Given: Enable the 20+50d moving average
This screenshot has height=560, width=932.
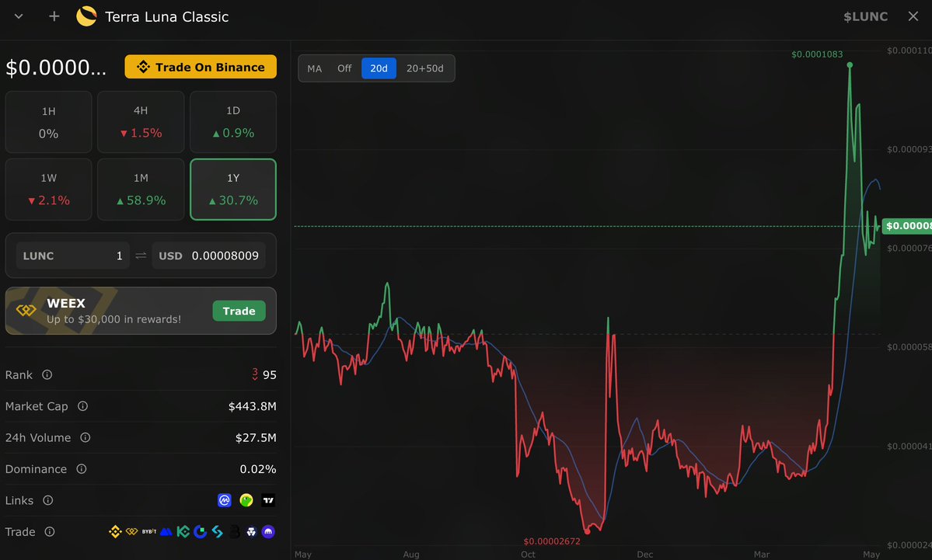Looking at the screenshot, I should coord(425,68).
